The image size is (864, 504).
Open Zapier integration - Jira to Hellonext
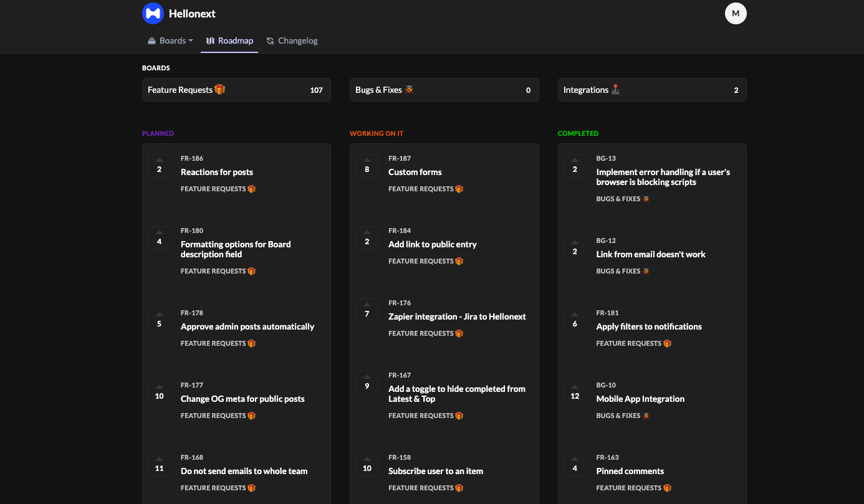[457, 316]
